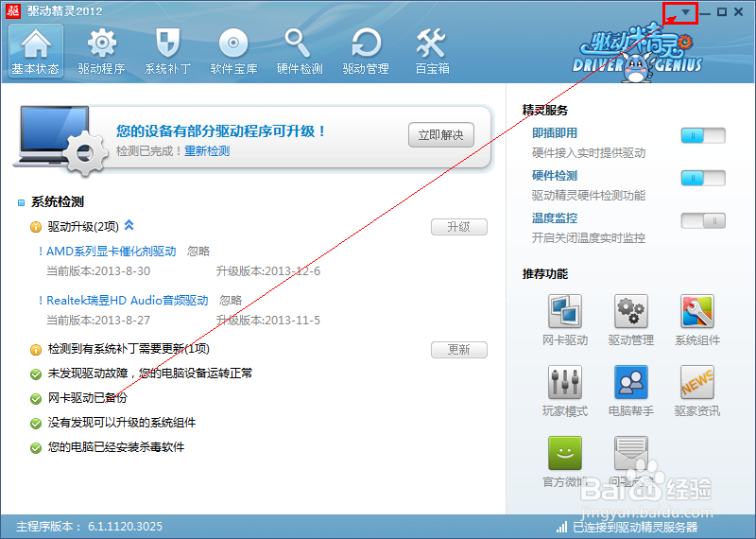This screenshot has width=756, height=539.
Task: Click the 已连接到驱动精灵服务器 status text
Action: coord(635,527)
